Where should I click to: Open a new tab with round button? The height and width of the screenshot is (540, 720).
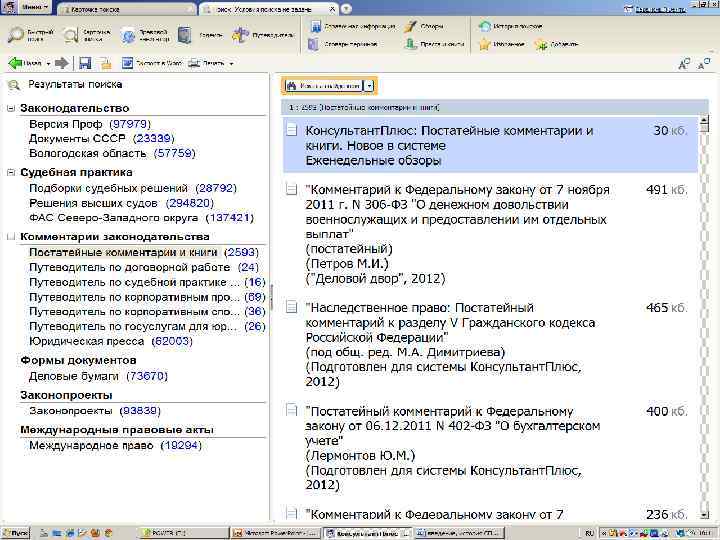(346, 9)
